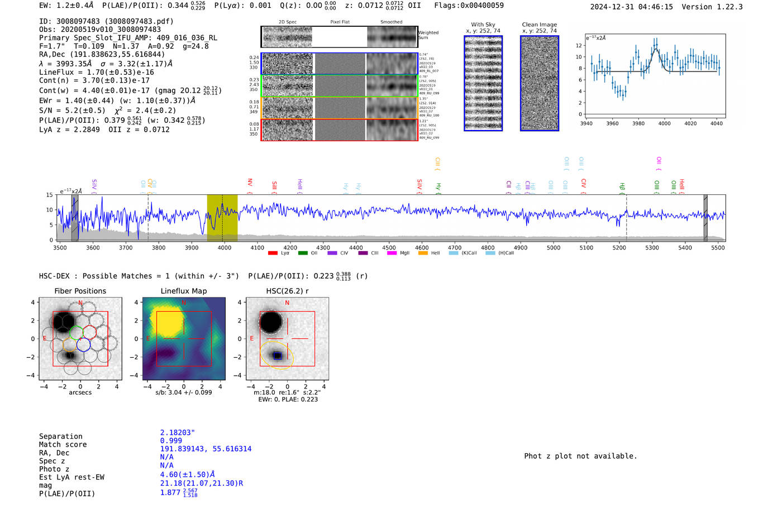The image size is (782, 532).
Task: Click the orange HeII legend swatch
Action: (x=423, y=253)
